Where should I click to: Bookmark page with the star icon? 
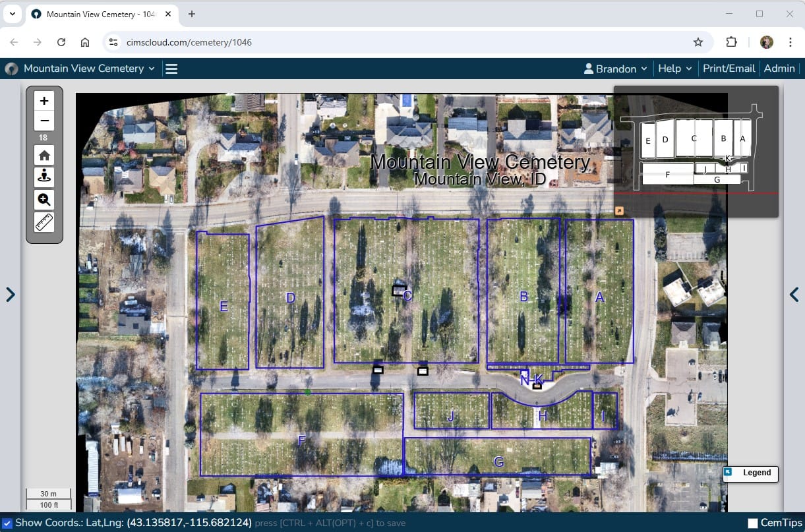pyautogui.click(x=698, y=42)
